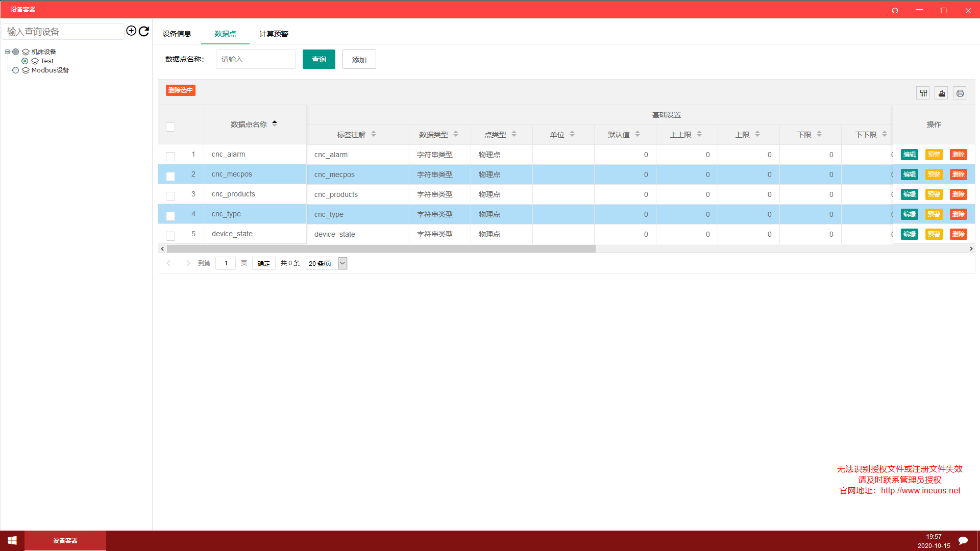Open the column filter grid icon

coord(923,93)
